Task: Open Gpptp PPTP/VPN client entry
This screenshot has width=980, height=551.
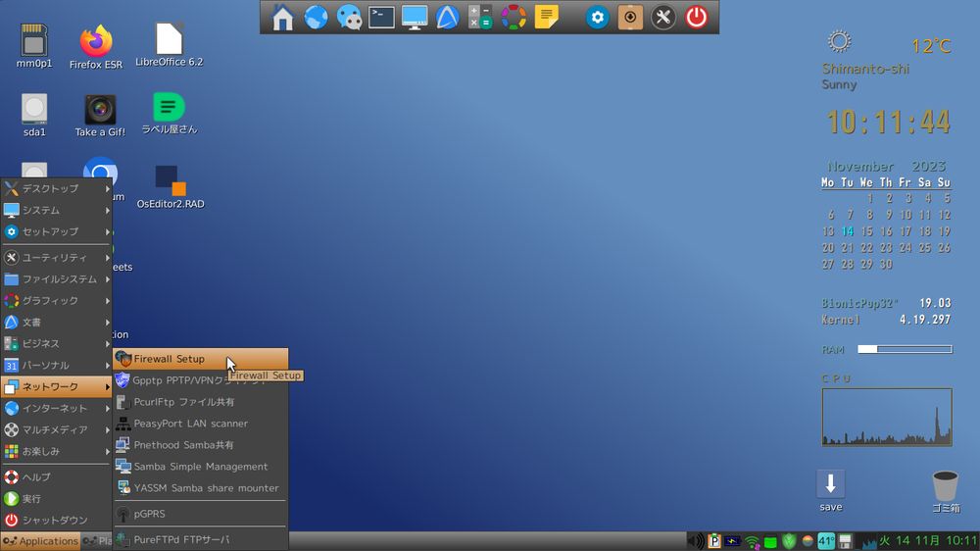Action: 201,380
